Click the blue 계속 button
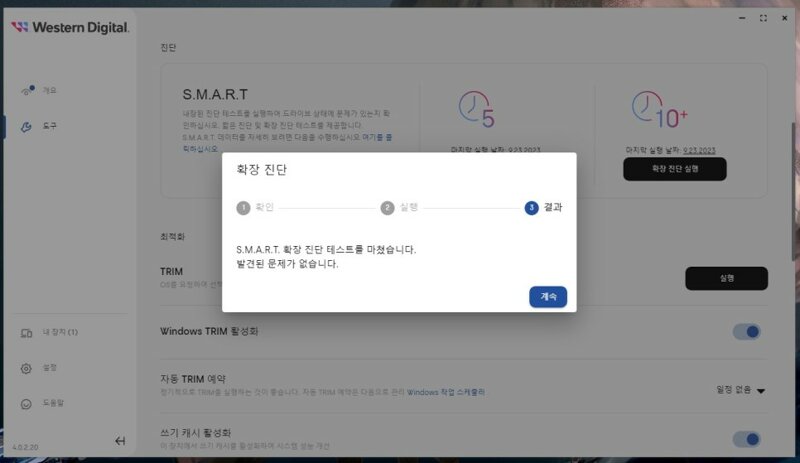Image resolution: width=800 pixels, height=463 pixels. 548,297
